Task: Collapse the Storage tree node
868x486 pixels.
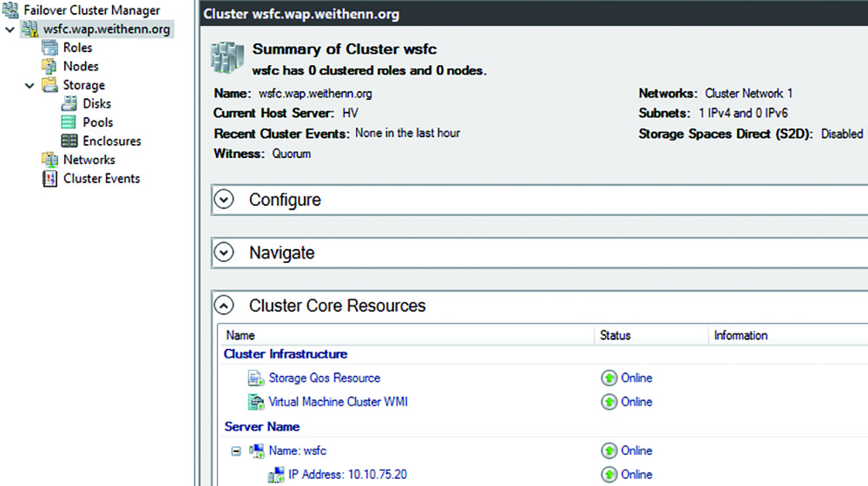Action: click(30, 86)
